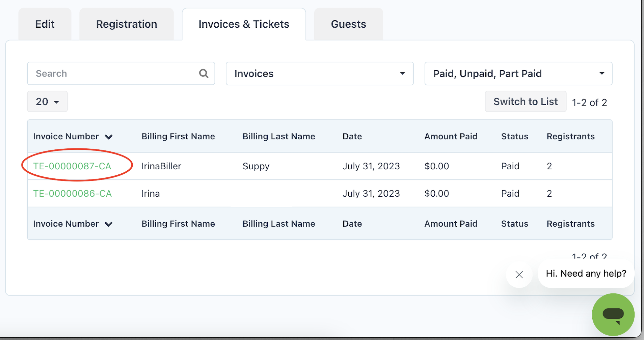Click the top 1-2 of 2 counter
This screenshot has width=644, height=340.
(x=589, y=103)
